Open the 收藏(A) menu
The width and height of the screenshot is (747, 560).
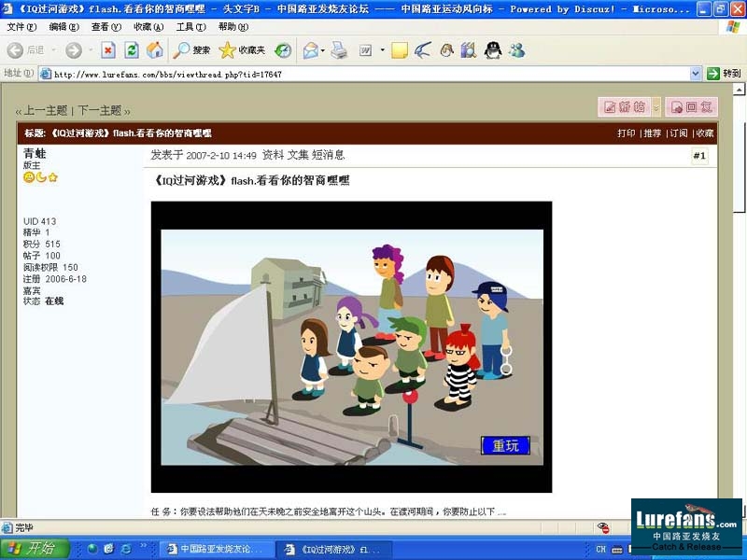[148, 27]
